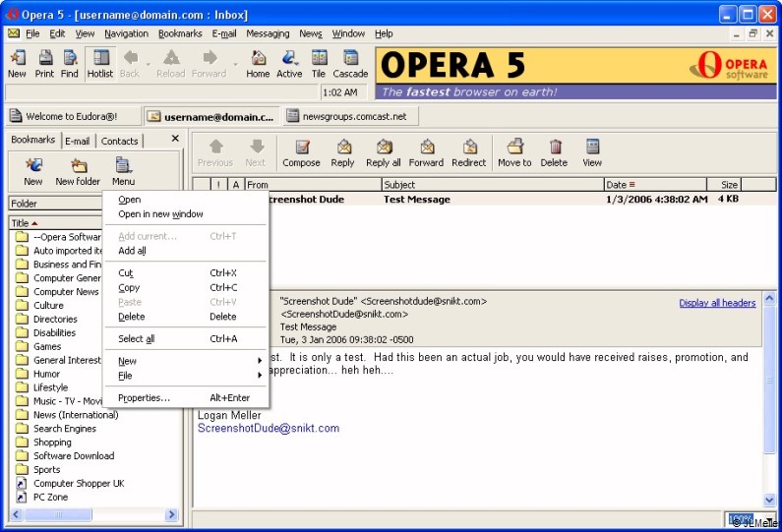782x532 pixels.
Task: Choose Cut in the context menu
Action: tap(186, 273)
